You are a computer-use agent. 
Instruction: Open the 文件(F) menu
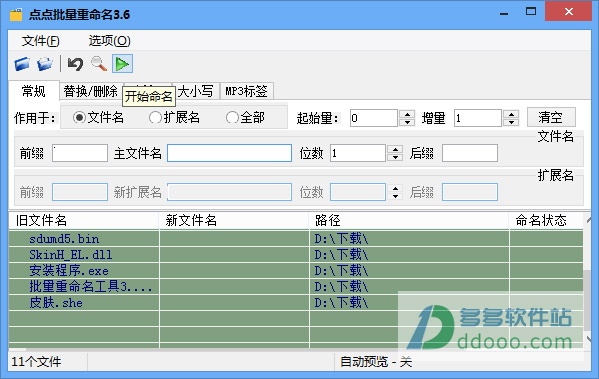coord(40,40)
